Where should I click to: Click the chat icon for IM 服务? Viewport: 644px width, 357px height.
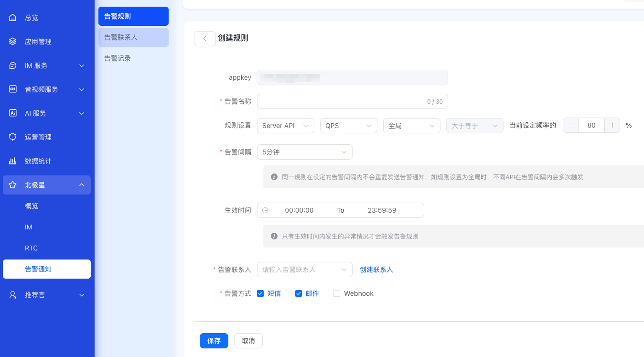click(x=13, y=65)
